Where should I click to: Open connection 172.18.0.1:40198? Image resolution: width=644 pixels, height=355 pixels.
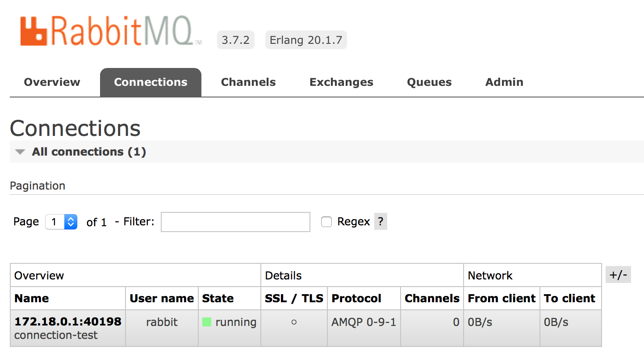[68, 321]
